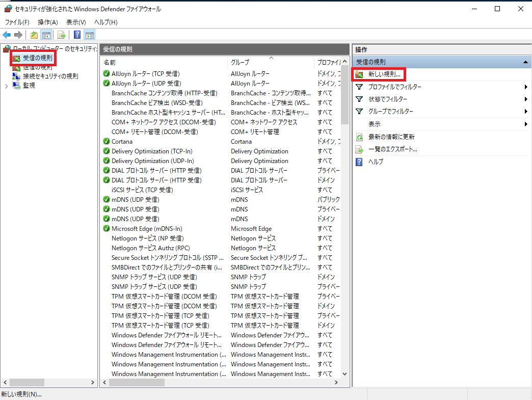Toggle the Show/Hide action pane icon
Viewport: 532px width, 400px height.
(90, 35)
